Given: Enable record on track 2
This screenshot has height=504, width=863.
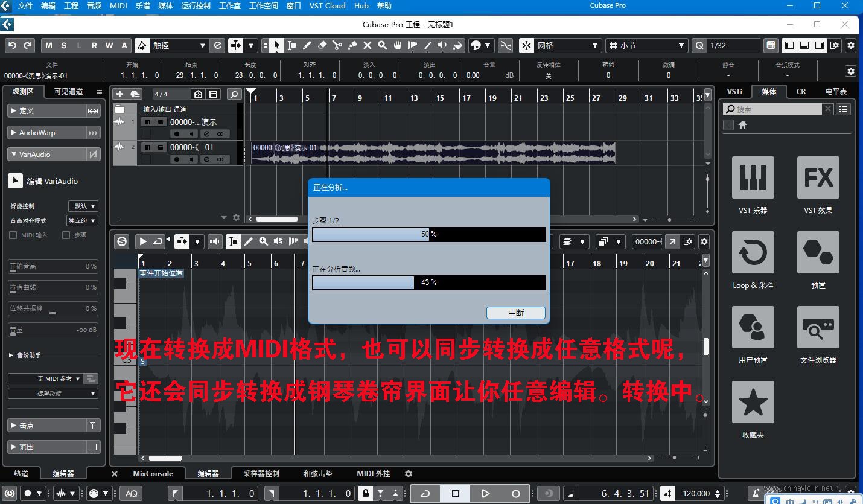Looking at the screenshot, I should tap(177, 159).
